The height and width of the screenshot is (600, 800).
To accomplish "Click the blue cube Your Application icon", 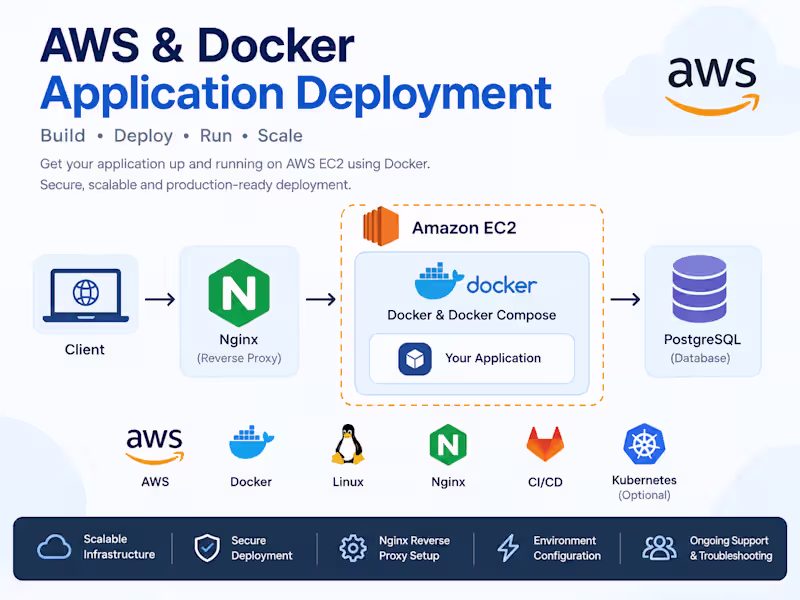I will click(415, 359).
